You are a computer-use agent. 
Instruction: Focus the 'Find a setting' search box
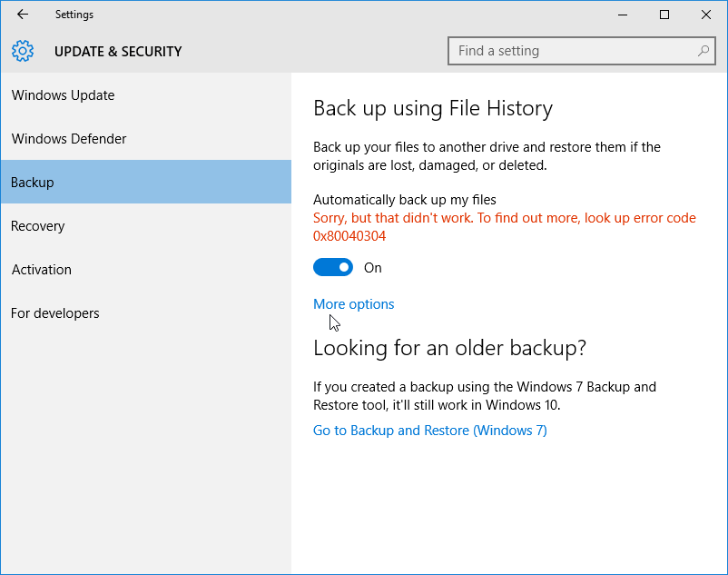[572, 51]
